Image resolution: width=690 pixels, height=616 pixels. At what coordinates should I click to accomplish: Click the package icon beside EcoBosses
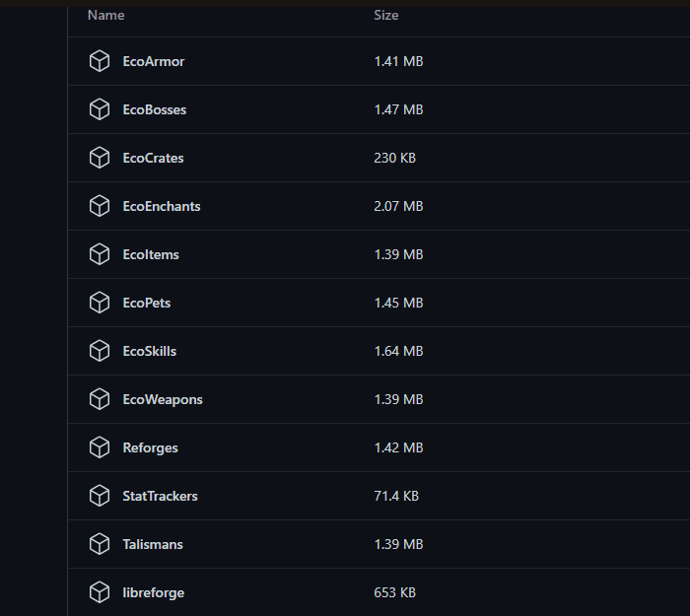coord(99,109)
